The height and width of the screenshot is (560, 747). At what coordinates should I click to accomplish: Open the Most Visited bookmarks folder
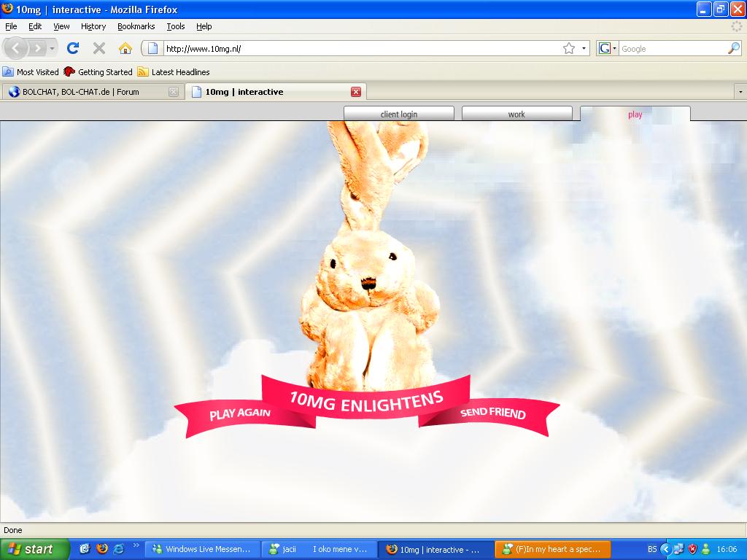click(x=31, y=72)
